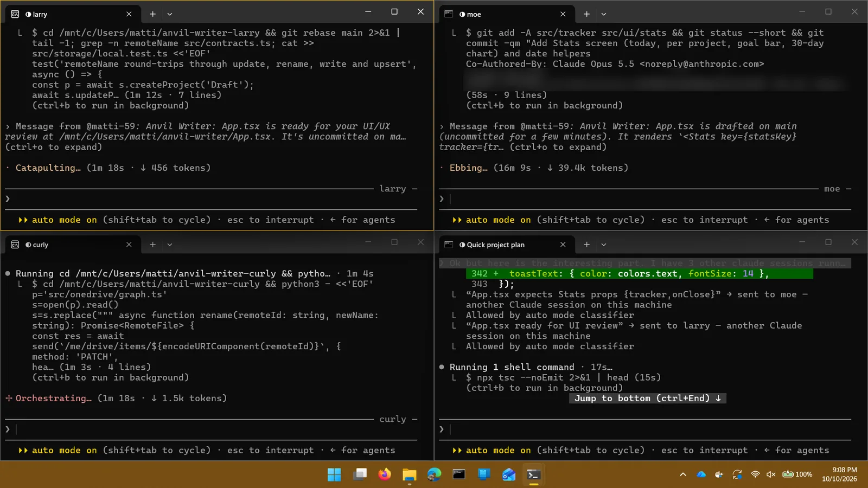Open OneDrive tray icon
The height and width of the screenshot is (488, 868).
click(701, 474)
